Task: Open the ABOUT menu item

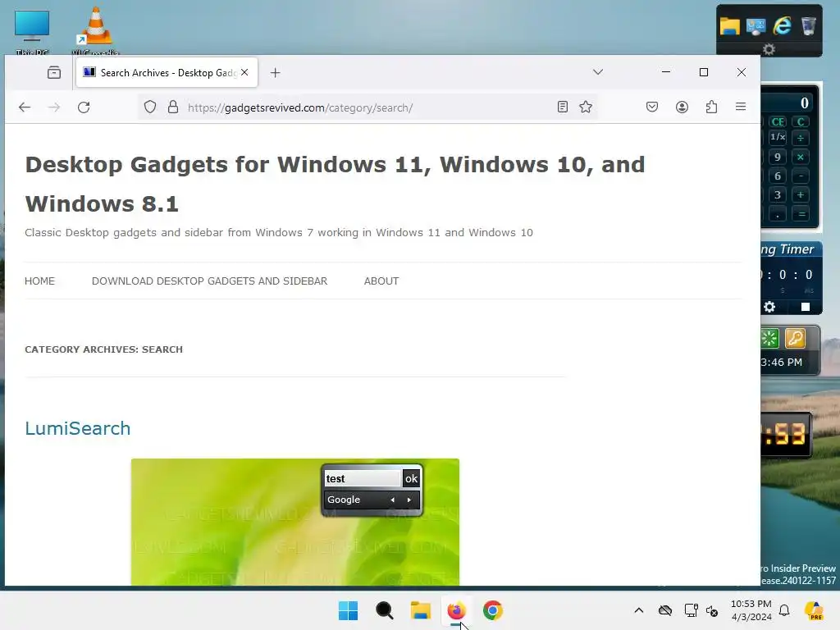Action: tap(381, 281)
